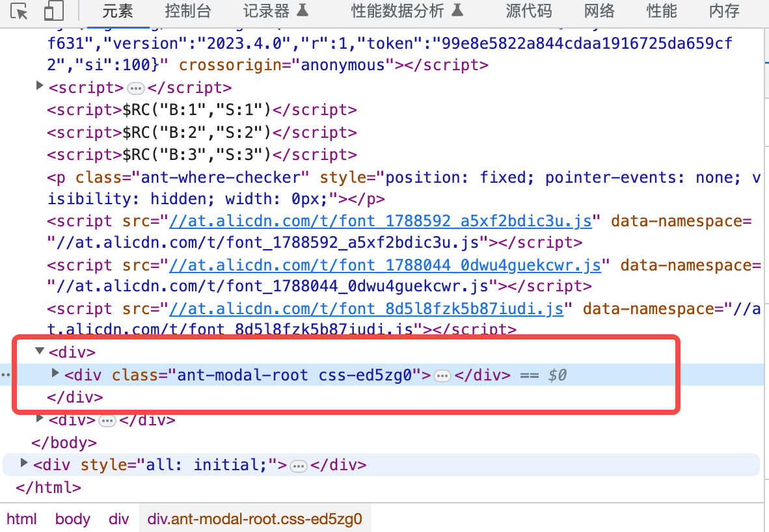The width and height of the screenshot is (769, 532).
Task: Select the $RC("B:2","S:2") script line
Action: pyautogui.click(x=202, y=133)
